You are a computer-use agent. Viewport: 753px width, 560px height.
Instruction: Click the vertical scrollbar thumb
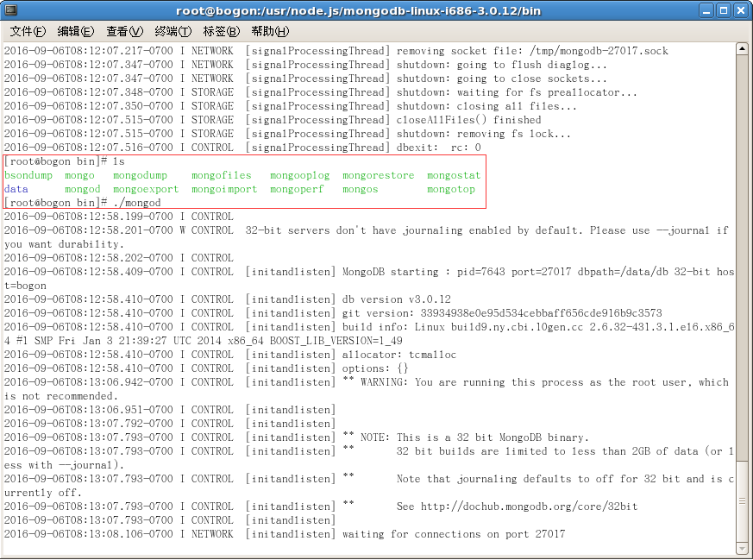742,501
